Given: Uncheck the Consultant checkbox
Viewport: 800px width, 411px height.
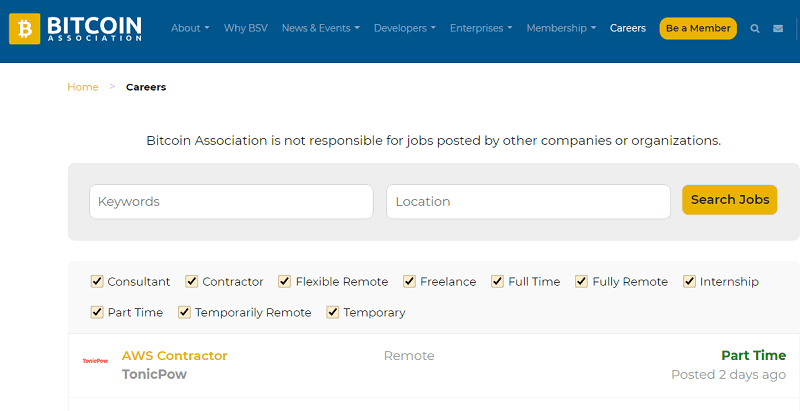Looking at the screenshot, I should (97, 282).
